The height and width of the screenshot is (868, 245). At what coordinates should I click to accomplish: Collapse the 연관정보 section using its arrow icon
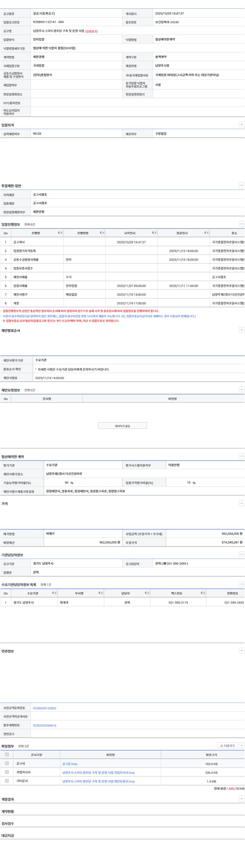[241, 651]
